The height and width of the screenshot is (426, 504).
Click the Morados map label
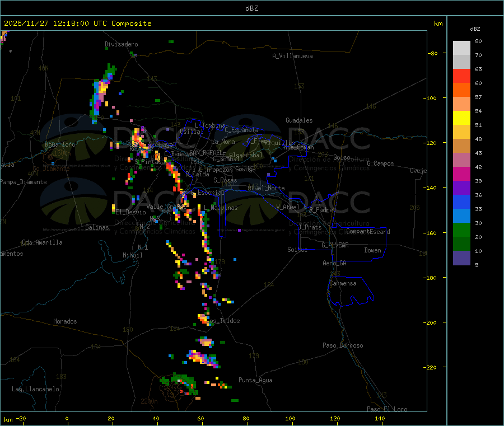pos(65,321)
